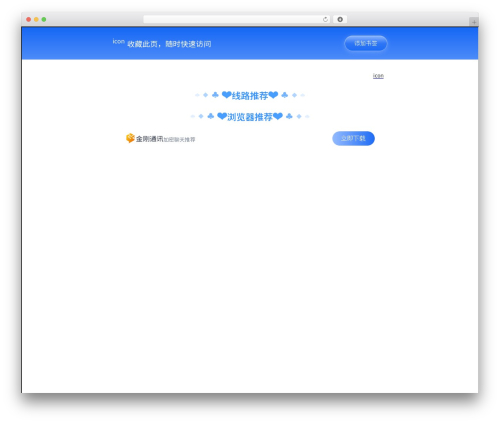The width and height of the screenshot is (500, 423).
Task: Minimize window with yellow button
Action: (x=36, y=20)
